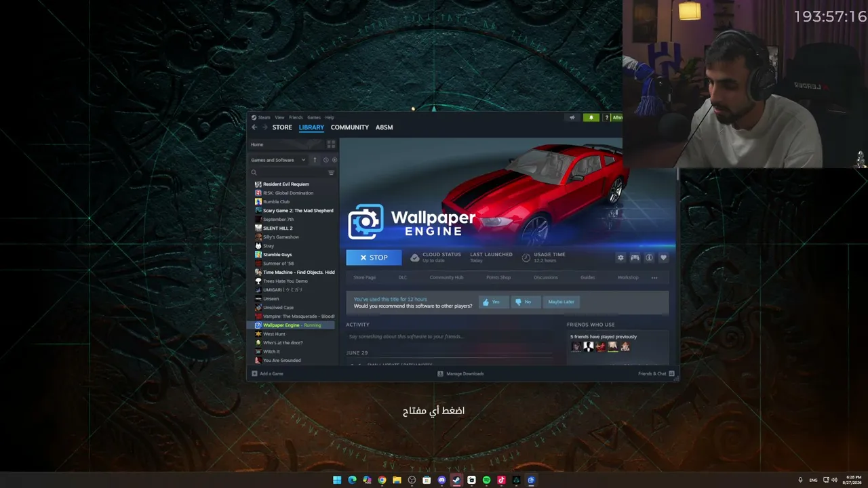Dismiss review prompt with Maybe Later

(561, 302)
